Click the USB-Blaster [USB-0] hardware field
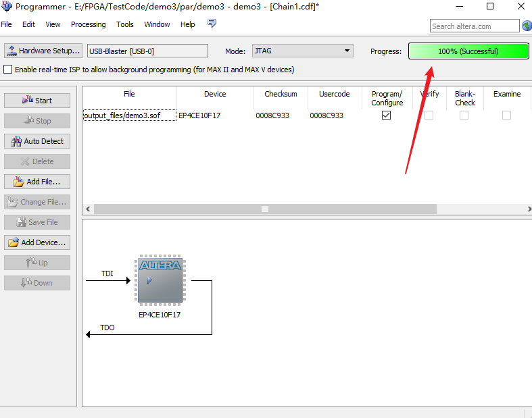Viewport: 532px width, 418px height. point(147,51)
